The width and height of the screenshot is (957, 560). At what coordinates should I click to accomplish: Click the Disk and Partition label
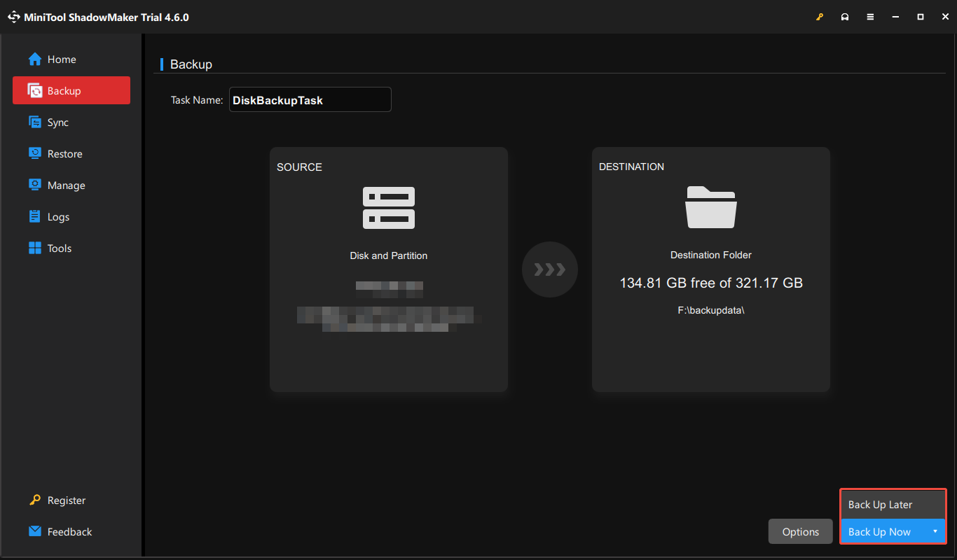[x=389, y=255]
